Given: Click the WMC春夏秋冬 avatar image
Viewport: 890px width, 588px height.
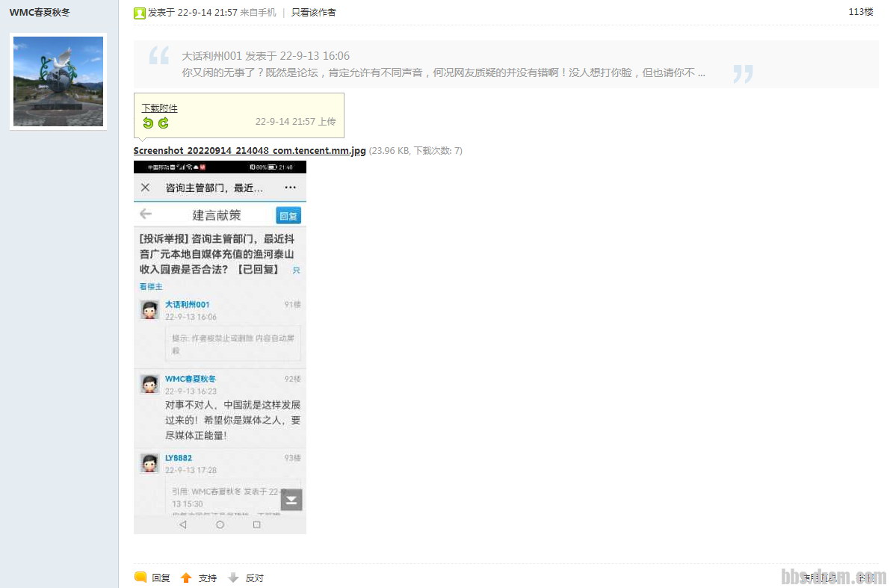Looking at the screenshot, I should coord(58,81).
